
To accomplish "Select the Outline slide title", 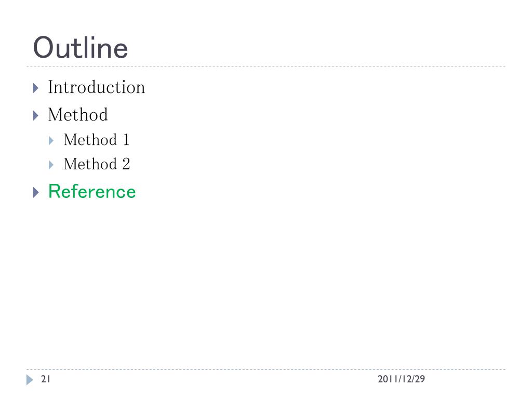I will point(81,48).
